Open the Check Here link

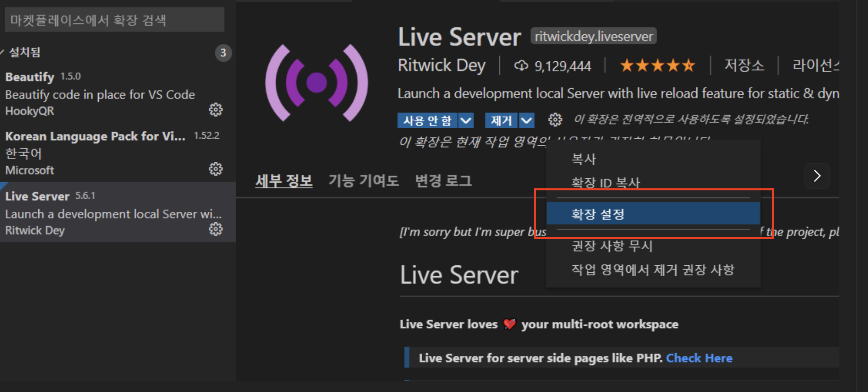pyautogui.click(x=699, y=358)
